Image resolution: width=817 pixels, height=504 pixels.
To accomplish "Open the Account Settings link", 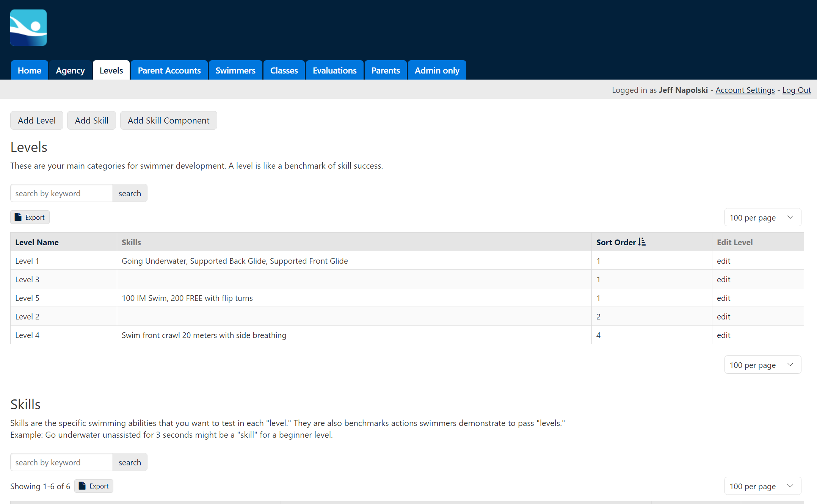I will click(745, 90).
